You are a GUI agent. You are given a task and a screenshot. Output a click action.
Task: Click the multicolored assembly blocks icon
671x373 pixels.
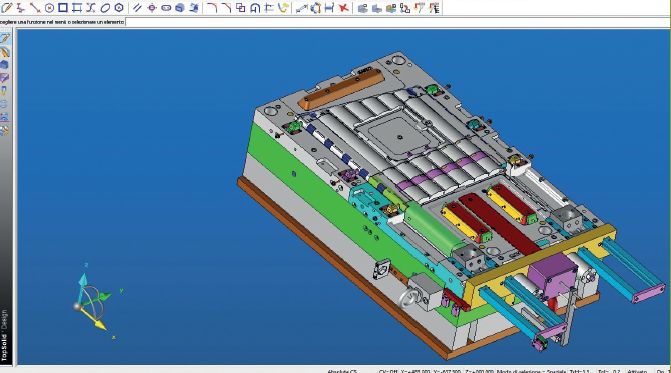391,7
